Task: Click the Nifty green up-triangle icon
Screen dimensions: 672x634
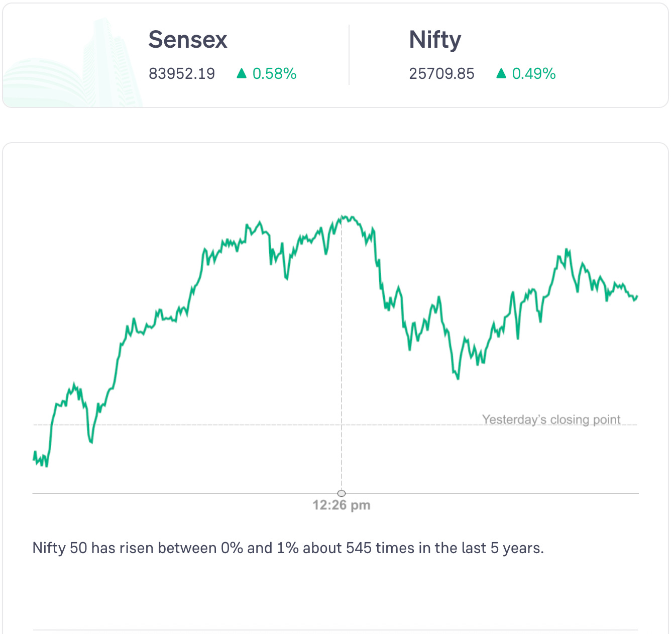Action: point(501,74)
